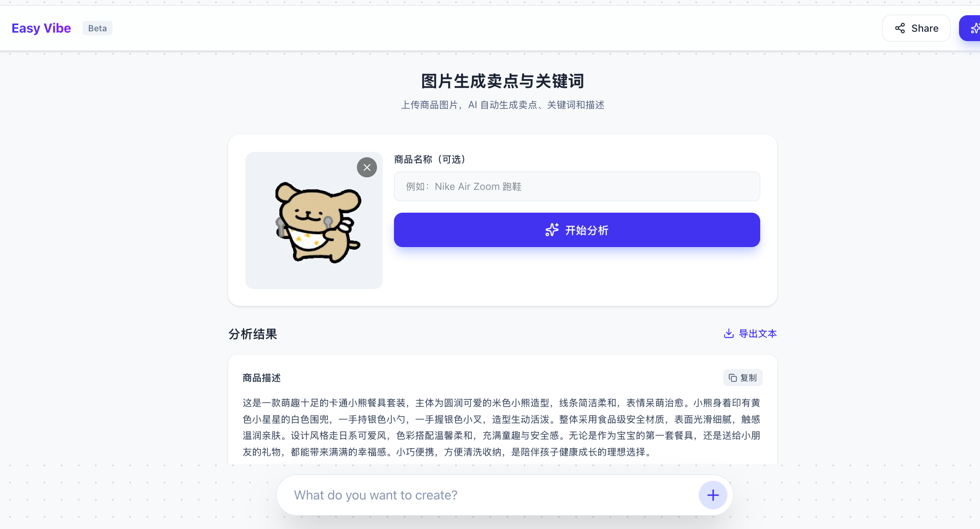Open the Share button label
The width and height of the screenshot is (980, 529).
pos(925,28)
